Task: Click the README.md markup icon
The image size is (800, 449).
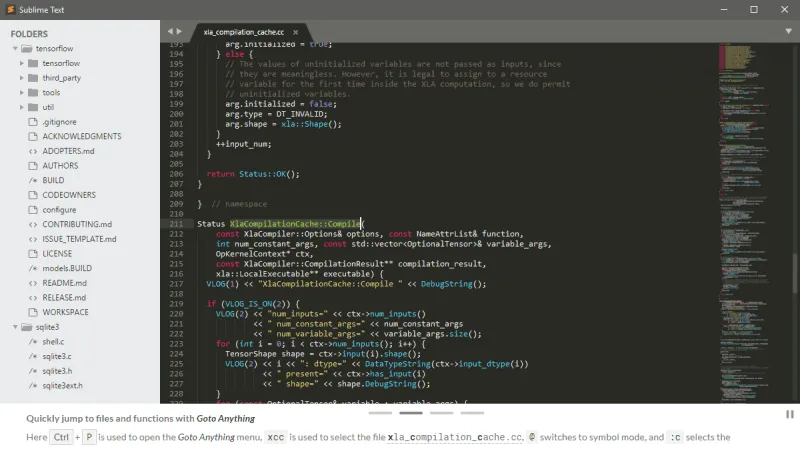Action: (x=33, y=283)
